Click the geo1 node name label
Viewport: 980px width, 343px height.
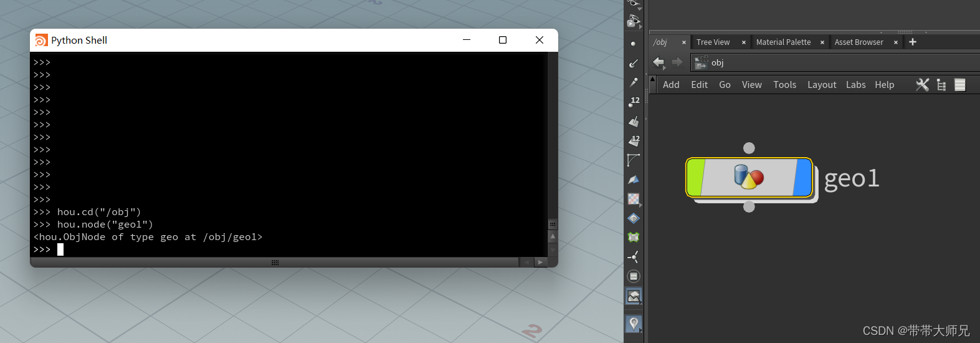(x=851, y=179)
